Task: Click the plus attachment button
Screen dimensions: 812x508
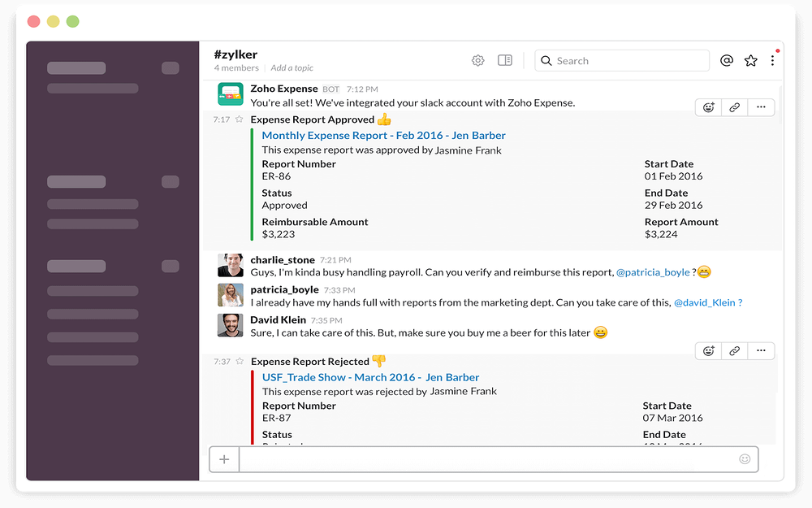Action: tap(224, 460)
